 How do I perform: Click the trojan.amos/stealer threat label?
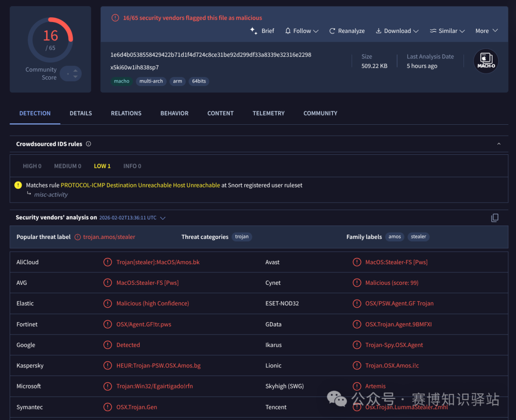point(109,237)
